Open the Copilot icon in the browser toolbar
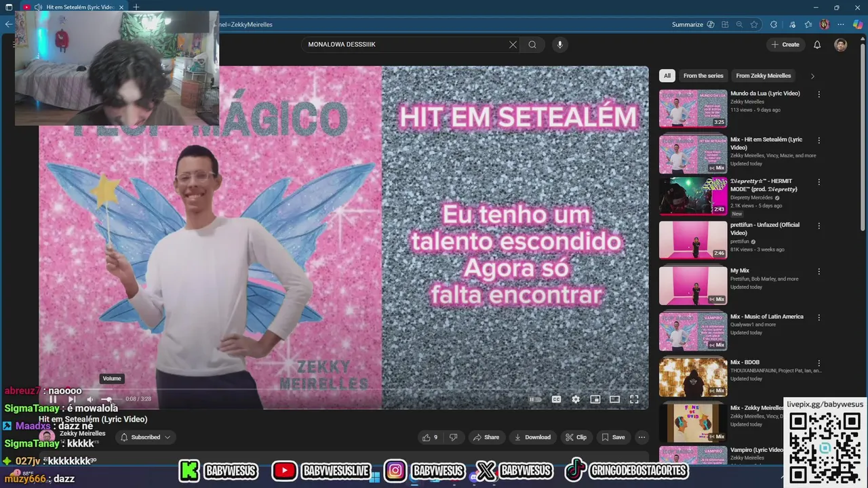The width and height of the screenshot is (868, 488). 858,24
